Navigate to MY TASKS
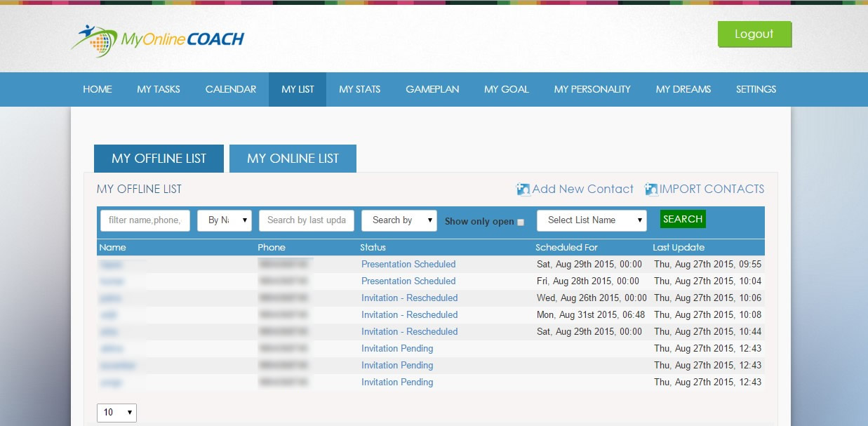868x426 pixels. coord(159,89)
